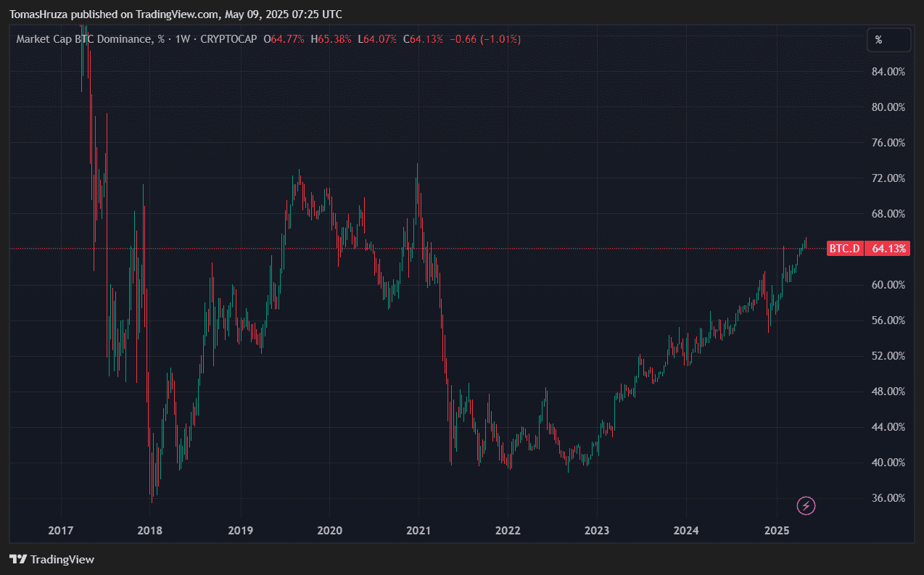
Task: Click the 2021 year label on the time axis
Action: coord(418,531)
